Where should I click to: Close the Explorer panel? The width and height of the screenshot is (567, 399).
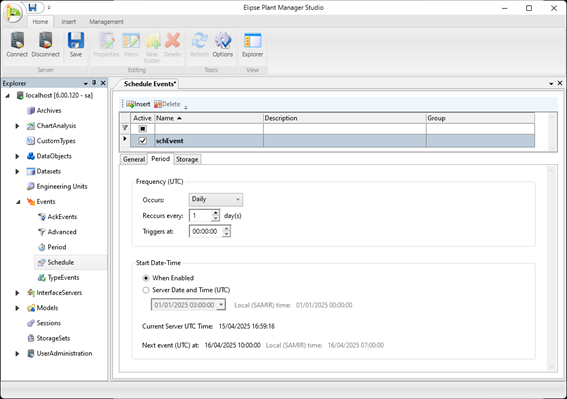[103, 83]
